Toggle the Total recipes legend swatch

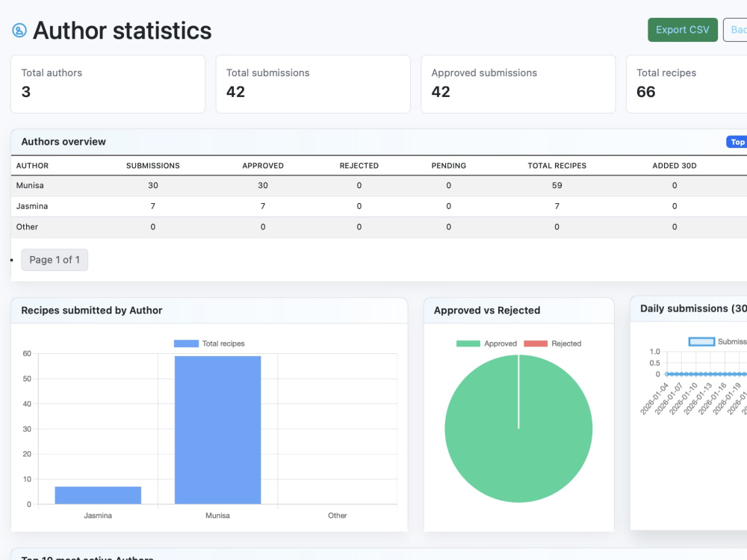(186, 343)
